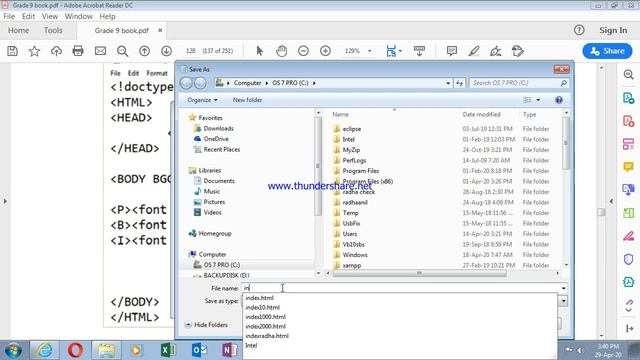The height and width of the screenshot is (360, 640).
Task: Open the Organize dropdown
Action: tap(202, 100)
